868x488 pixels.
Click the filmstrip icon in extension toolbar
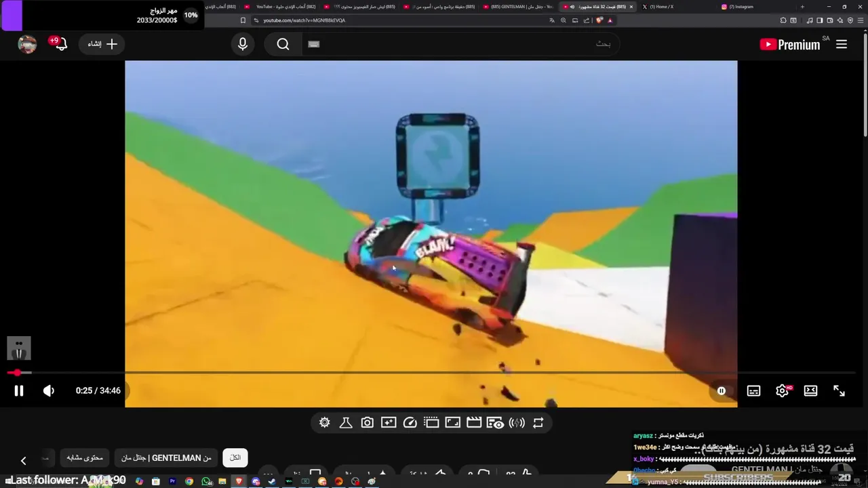tap(431, 422)
